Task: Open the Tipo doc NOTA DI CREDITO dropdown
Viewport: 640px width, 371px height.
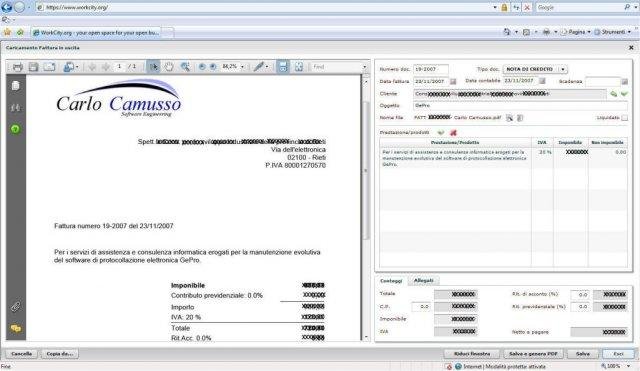Action: click(x=535, y=69)
